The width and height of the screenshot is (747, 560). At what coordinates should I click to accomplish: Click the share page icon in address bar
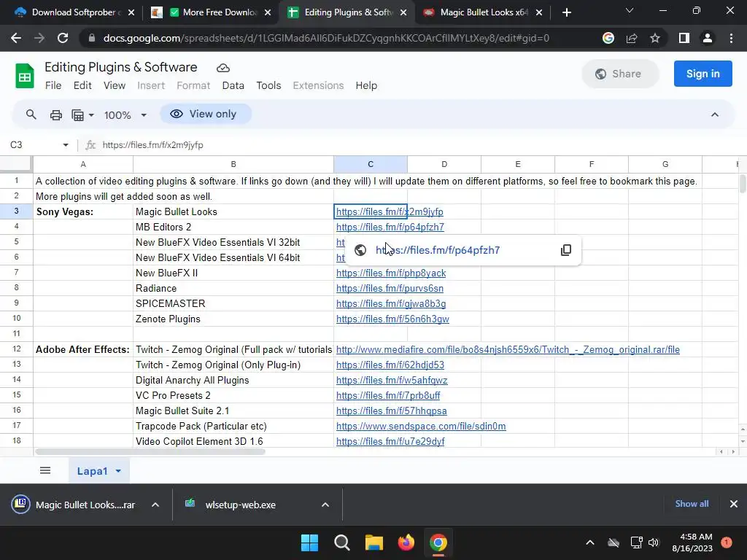click(x=632, y=38)
